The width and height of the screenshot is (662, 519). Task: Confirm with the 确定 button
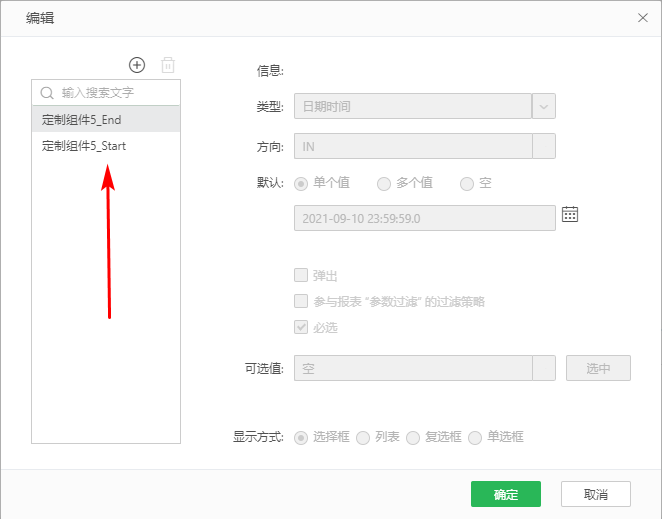pos(506,494)
